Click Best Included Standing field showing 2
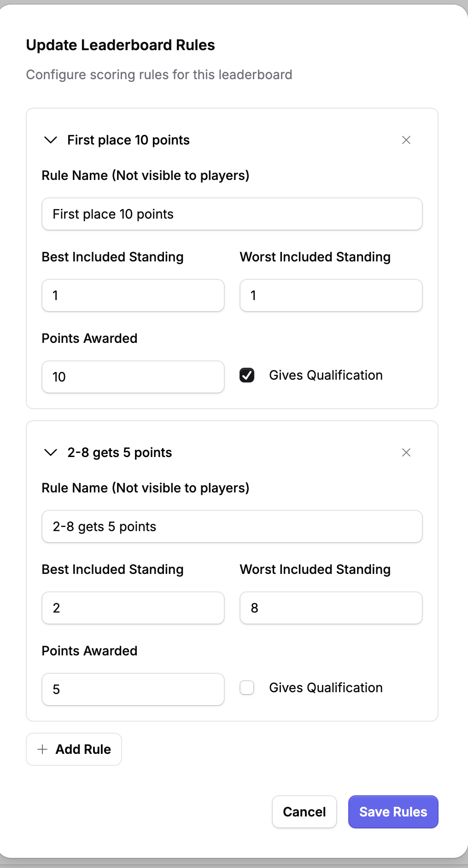The image size is (468, 868). click(133, 608)
